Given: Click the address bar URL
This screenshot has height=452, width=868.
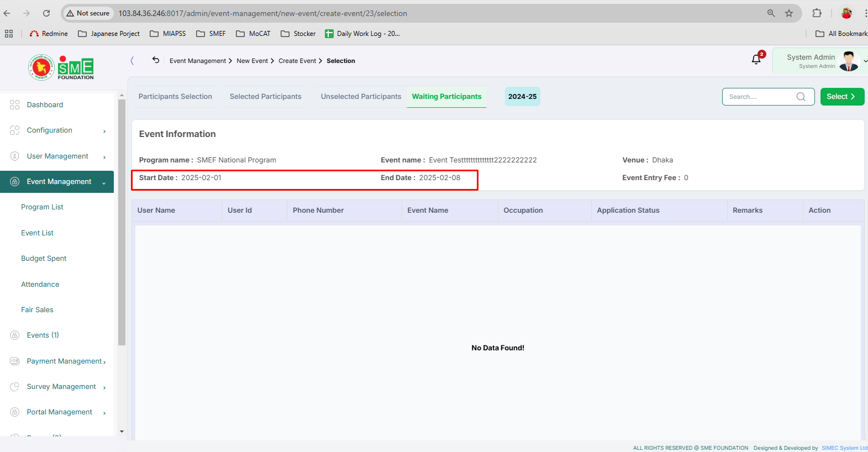Looking at the screenshot, I should 262,13.
